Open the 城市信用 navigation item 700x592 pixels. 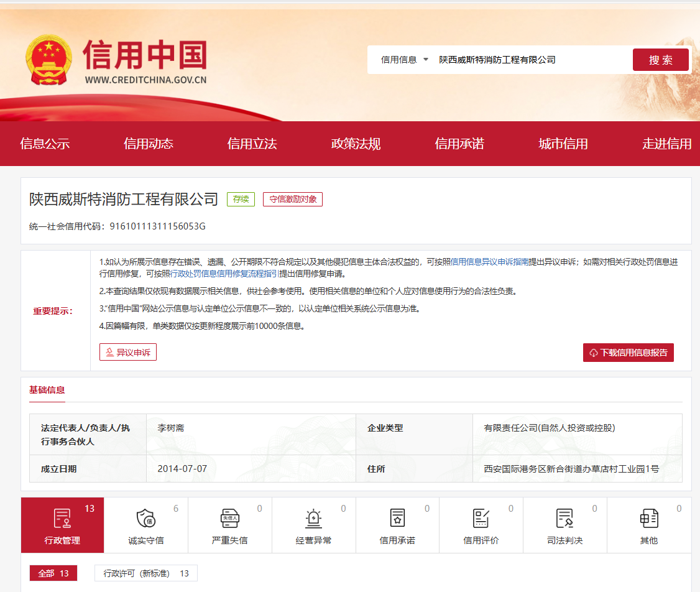tap(563, 144)
